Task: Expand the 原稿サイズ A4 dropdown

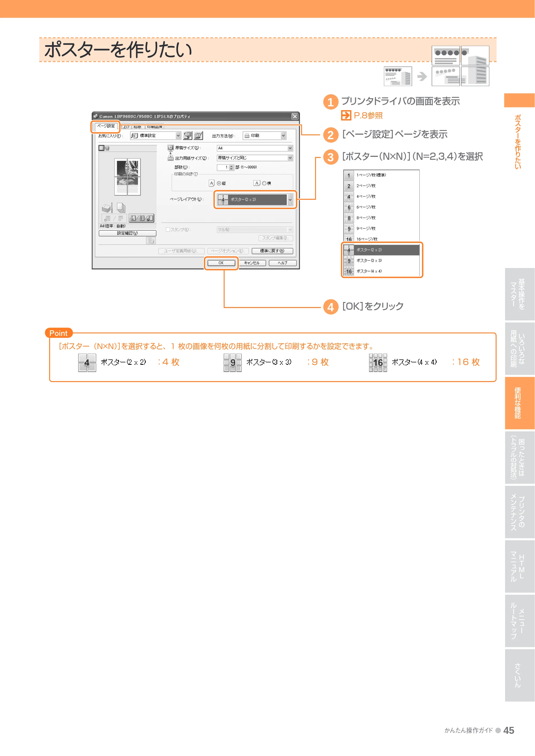Action: [255, 148]
